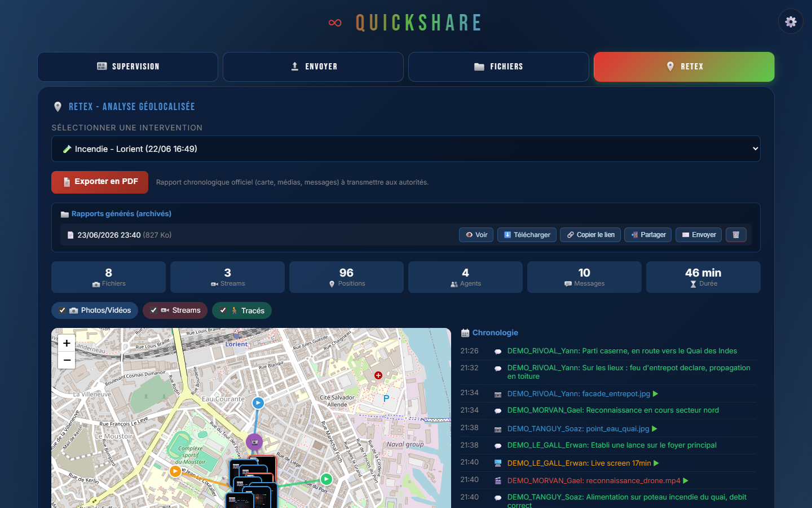
Task: Click the green play marker on map
Action: click(x=326, y=479)
